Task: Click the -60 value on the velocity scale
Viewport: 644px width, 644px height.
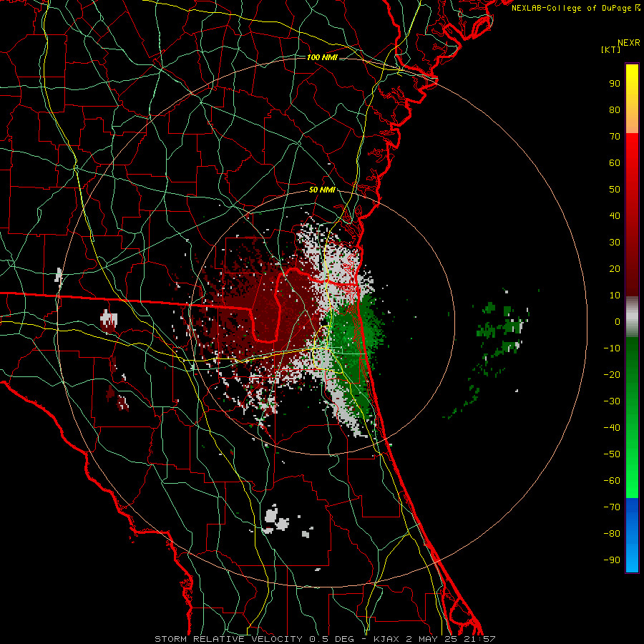Action: pyautogui.click(x=612, y=481)
